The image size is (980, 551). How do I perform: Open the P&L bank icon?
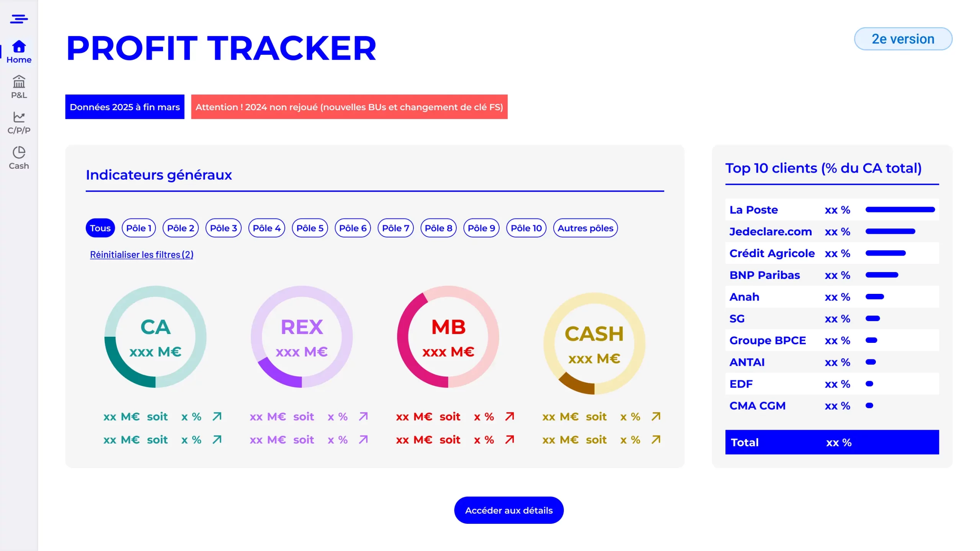(19, 82)
